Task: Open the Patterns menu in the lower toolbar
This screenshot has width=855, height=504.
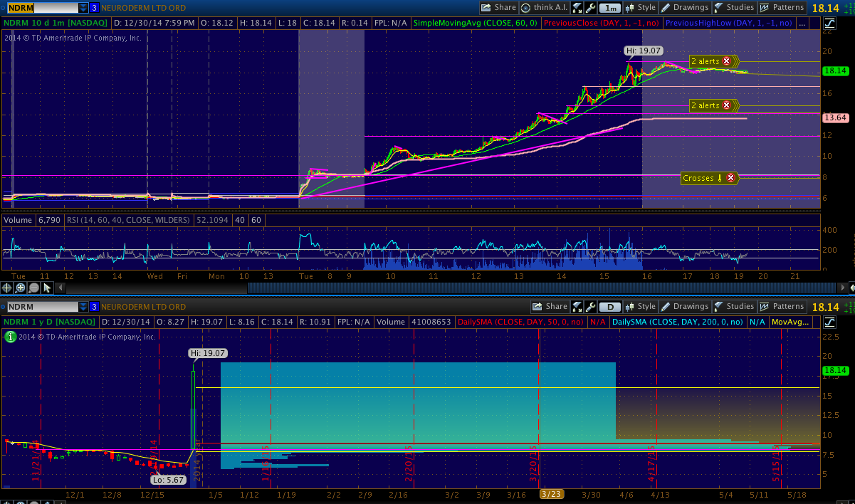Action: [x=782, y=307]
